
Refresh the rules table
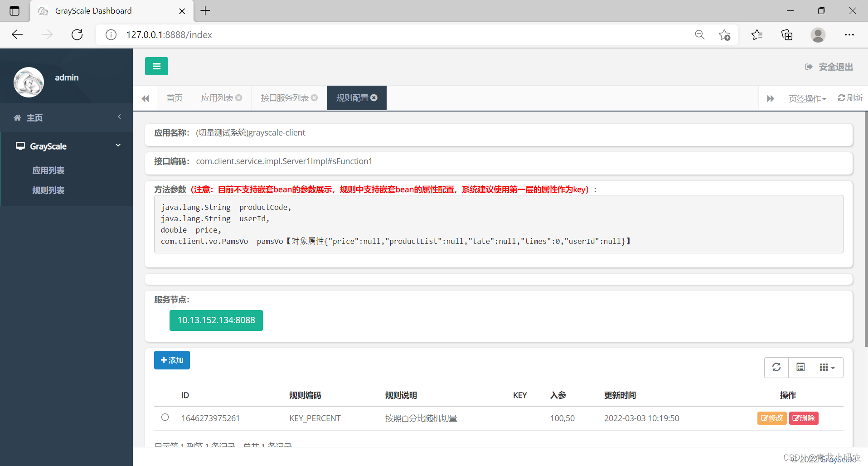pos(776,367)
